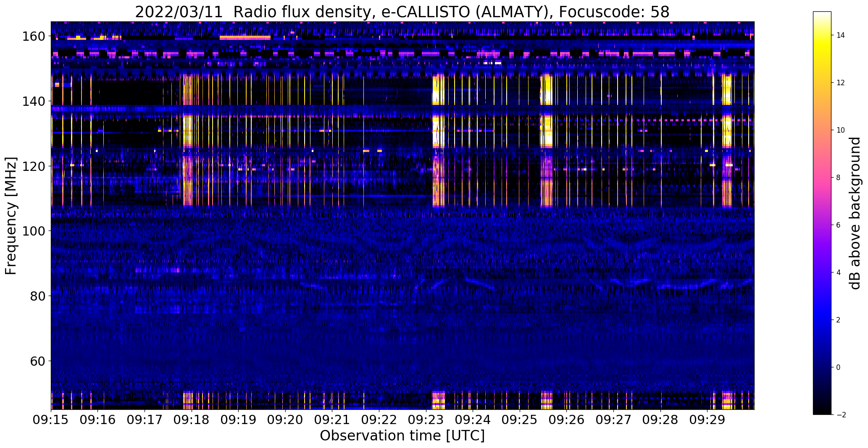Click the 09:21 time tick label
This screenshot has width=868, height=448.
pos(332,420)
